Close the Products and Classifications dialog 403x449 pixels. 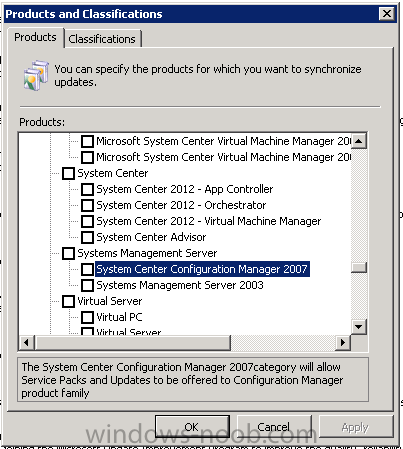387,14
